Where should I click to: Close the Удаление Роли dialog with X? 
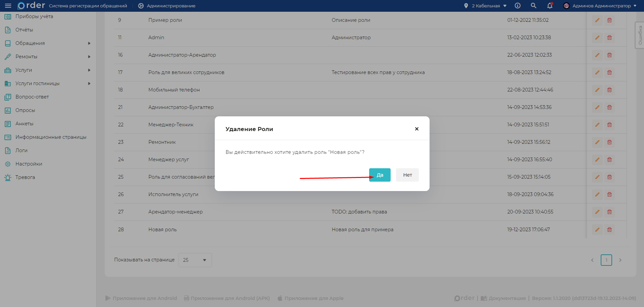tap(416, 129)
